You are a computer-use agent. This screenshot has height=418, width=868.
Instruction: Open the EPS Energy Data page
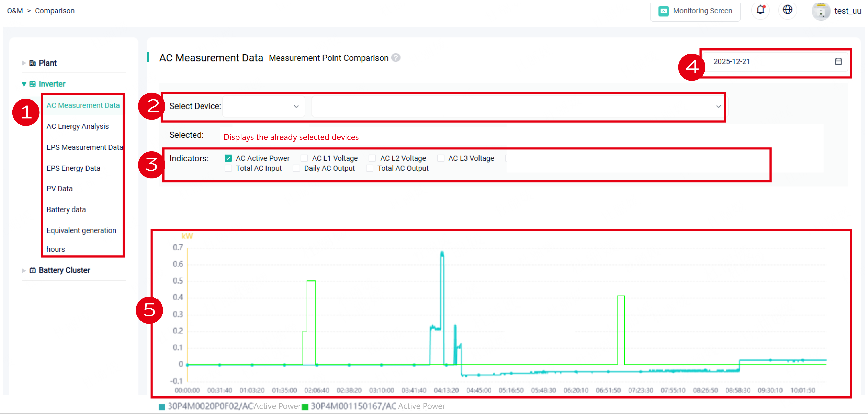click(73, 168)
